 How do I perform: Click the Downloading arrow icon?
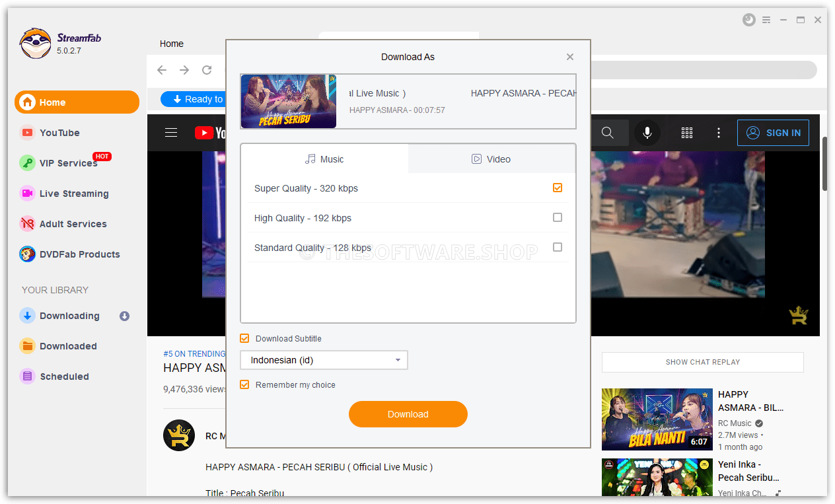(27, 316)
